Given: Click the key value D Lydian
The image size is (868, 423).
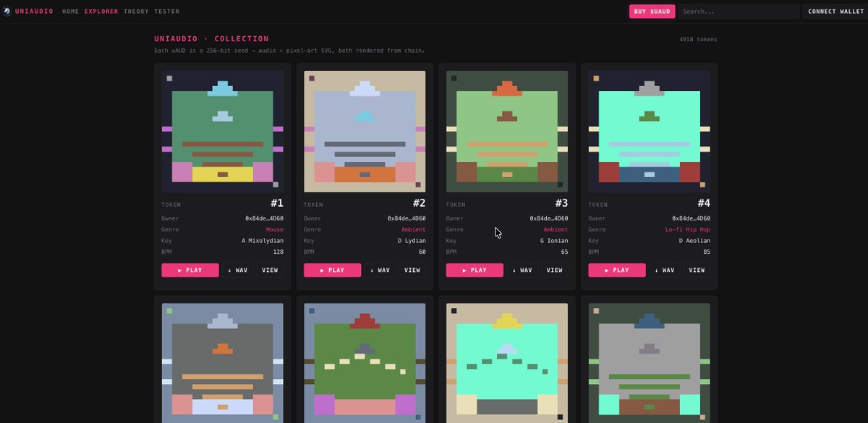Looking at the screenshot, I should pos(412,241).
